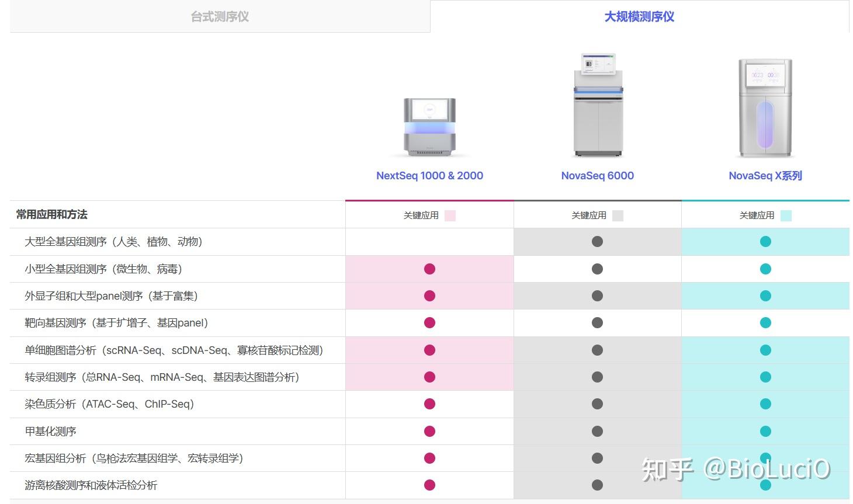The height and width of the screenshot is (504, 853).
Task: Click magenta dot for 游离核酸测序 NextSeq
Action: click(429, 485)
